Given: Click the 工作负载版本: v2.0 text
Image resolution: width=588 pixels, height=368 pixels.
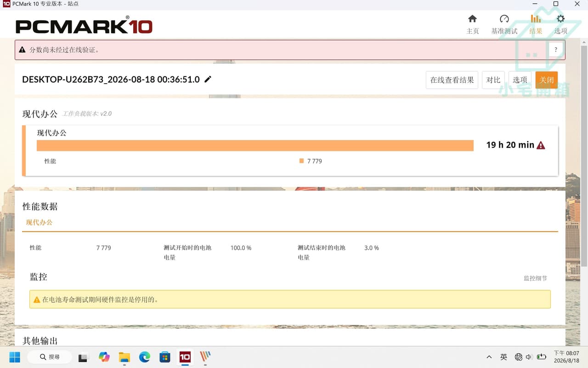Looking at the screenshot, I should coord(87,114).
